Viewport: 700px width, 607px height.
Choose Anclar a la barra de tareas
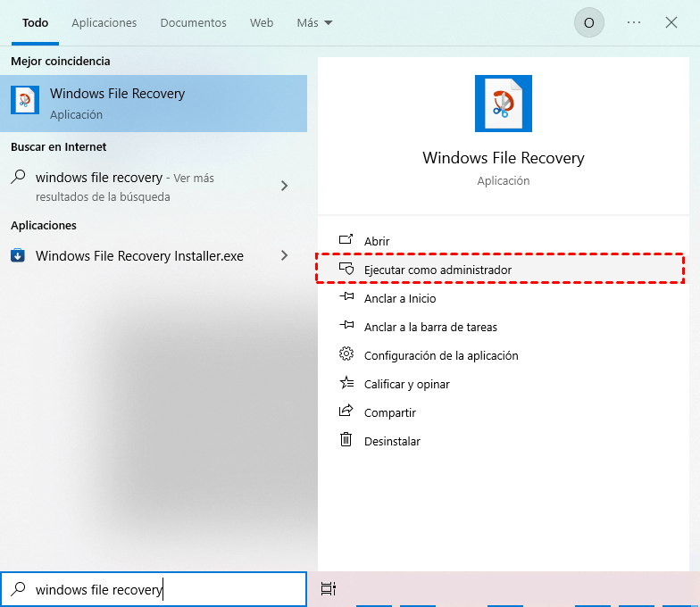[x=504, y=327]
